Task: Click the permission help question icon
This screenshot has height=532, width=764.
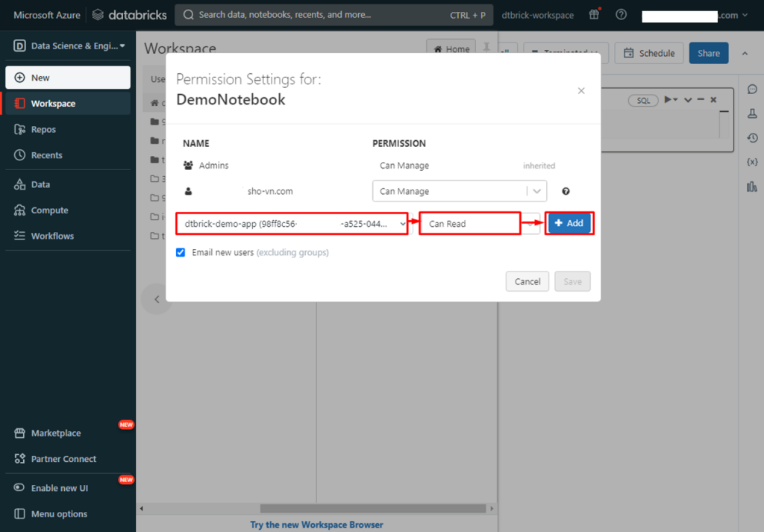Action: (566, 191)
